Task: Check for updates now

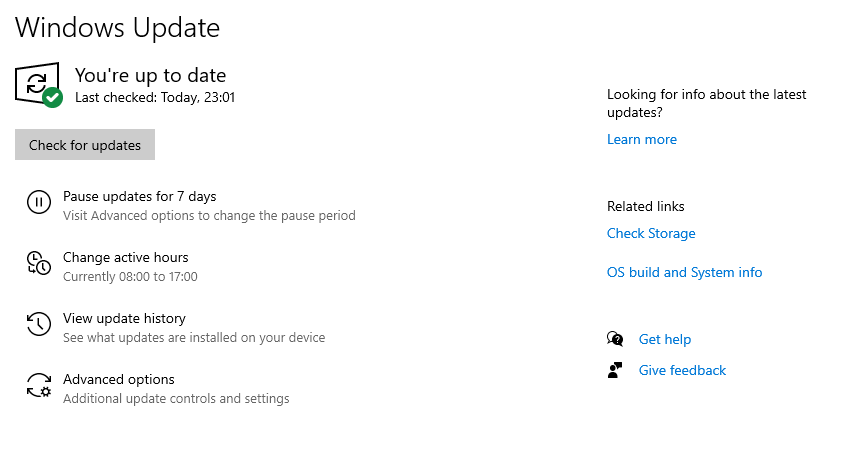Action: click(x=85, y=144)
